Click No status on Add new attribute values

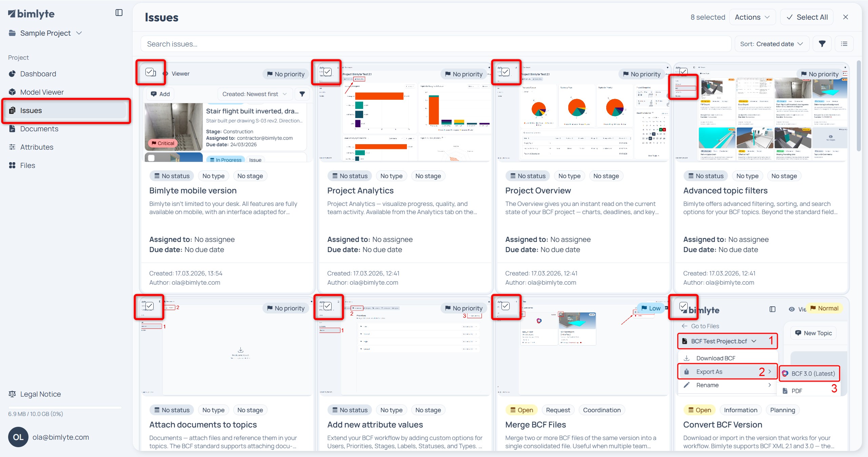coord(350,410)
